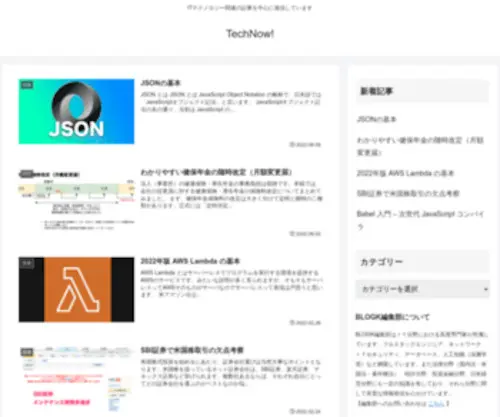Click sidebar link SBI証券で米国株取引の欠点考察
Screen dimensions: 500x417
408,193
